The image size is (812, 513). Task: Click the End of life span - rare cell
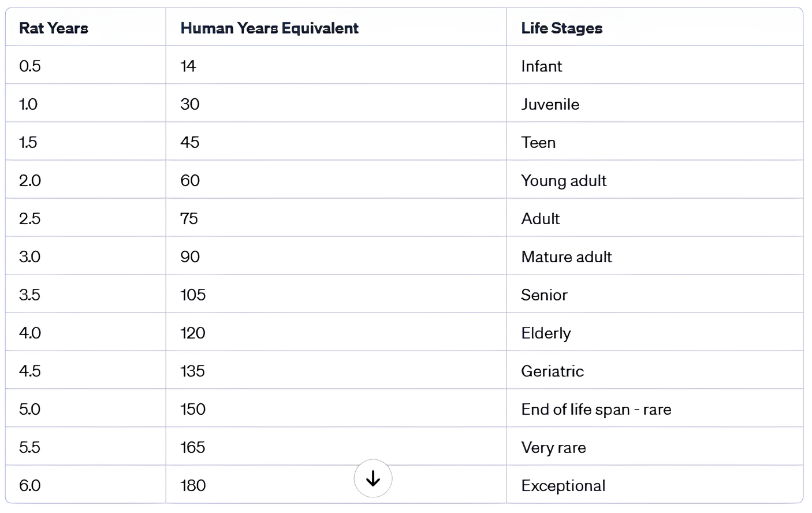click(596, 409)
